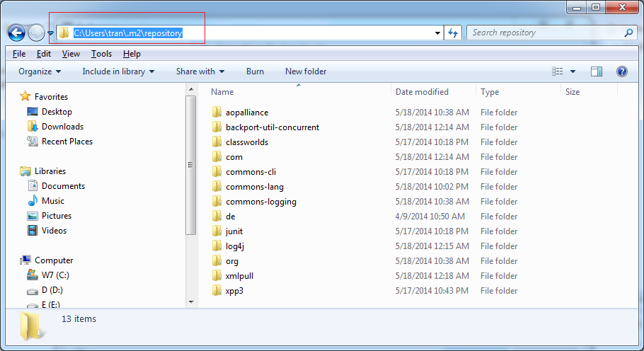This screenshot has height=351, width=644.
Task: Open the Organize dropdown
Action: click(40, 71)
